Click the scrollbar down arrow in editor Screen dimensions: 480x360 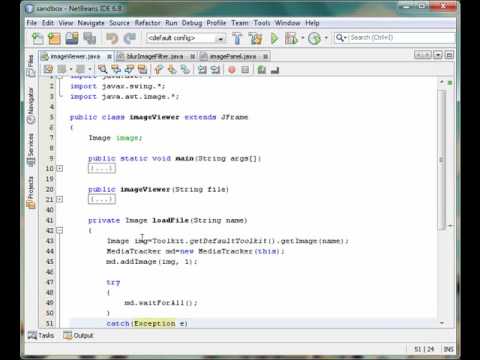[442, 323]
